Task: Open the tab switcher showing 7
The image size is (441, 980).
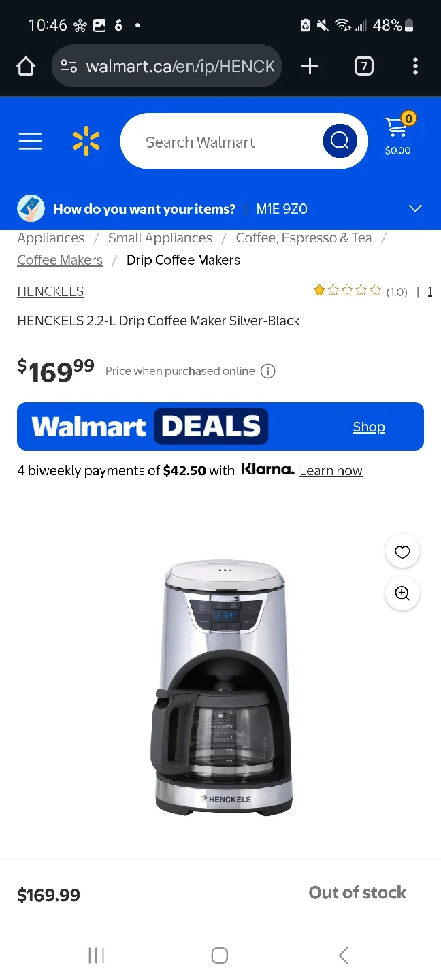Action: coord(364,66)
